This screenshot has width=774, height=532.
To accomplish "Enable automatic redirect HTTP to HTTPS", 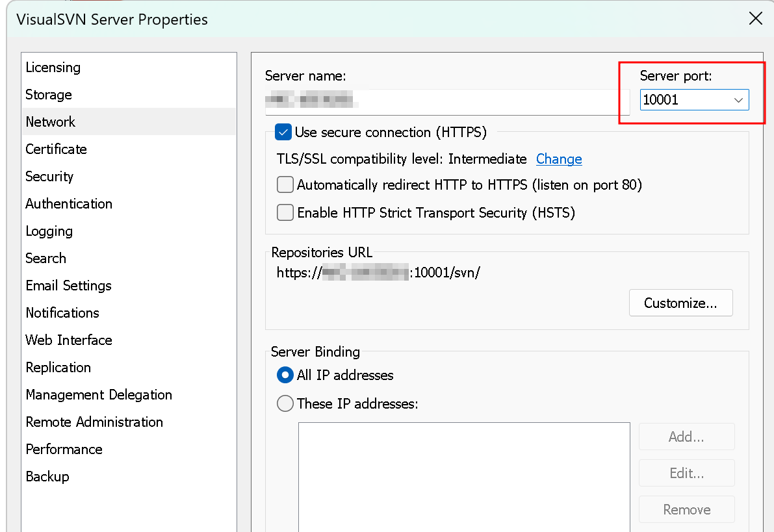I will tap(285, 185).
